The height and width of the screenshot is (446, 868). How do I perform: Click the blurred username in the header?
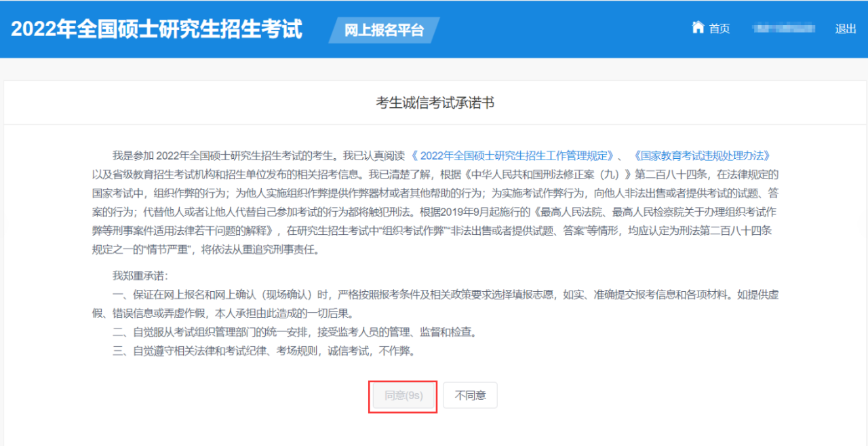point(783,29)
